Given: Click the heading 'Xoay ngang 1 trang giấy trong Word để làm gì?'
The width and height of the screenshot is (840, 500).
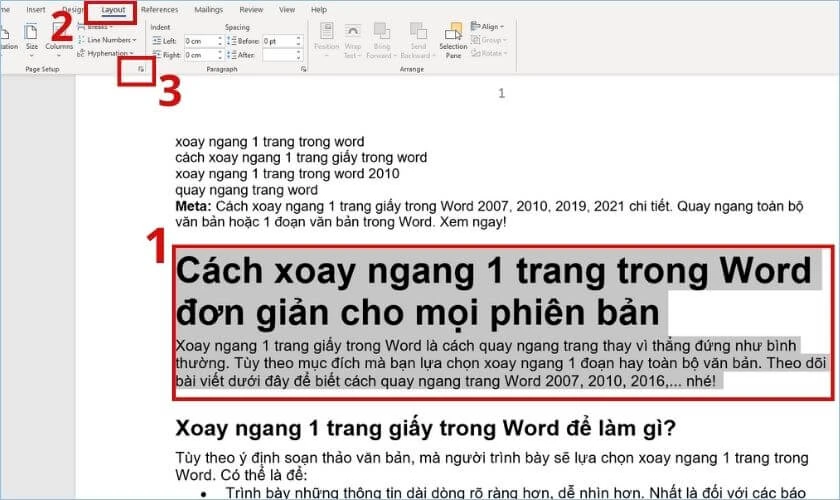Looking at the screenshot, I should [x=425, y=428].
